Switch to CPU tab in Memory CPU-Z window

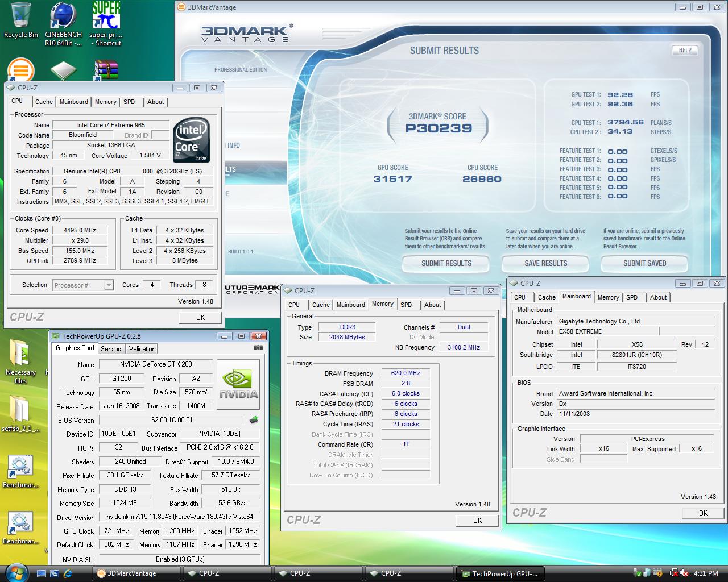pos(294,305)
